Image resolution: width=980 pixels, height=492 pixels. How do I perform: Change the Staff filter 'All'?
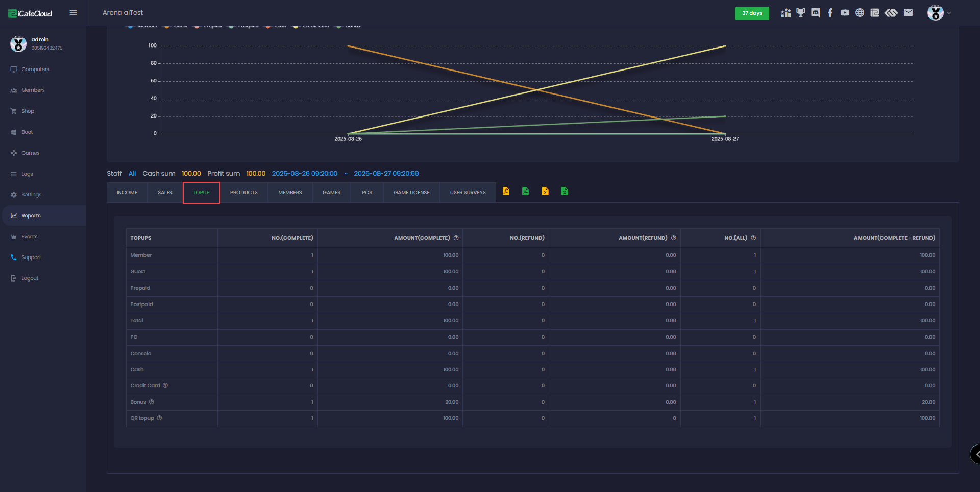pos(132,174)
